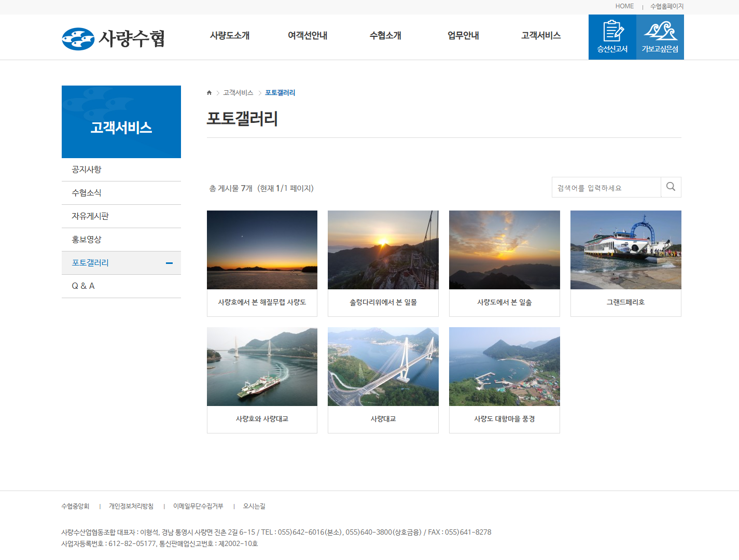Go to HOME link at top
Screen dimensions: 739x560
[x=624, y=6]
